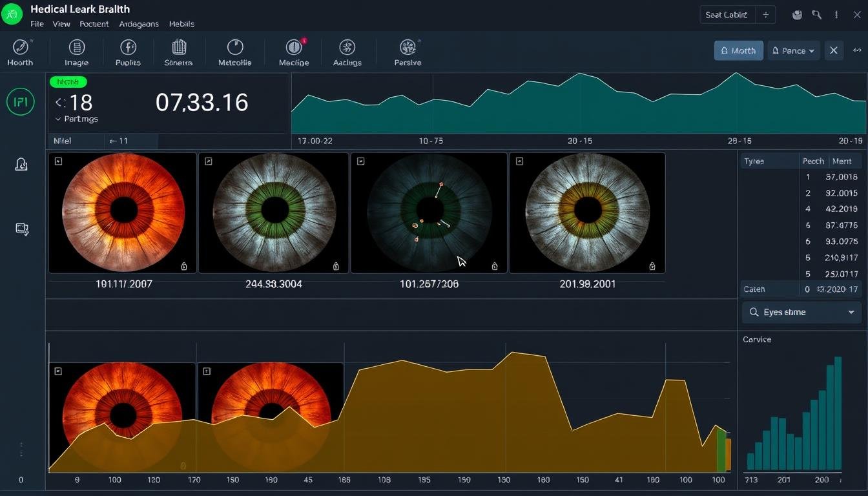This screenshot has width=868, height=496.
Task: Open the View menu
Action: point(61,24)
